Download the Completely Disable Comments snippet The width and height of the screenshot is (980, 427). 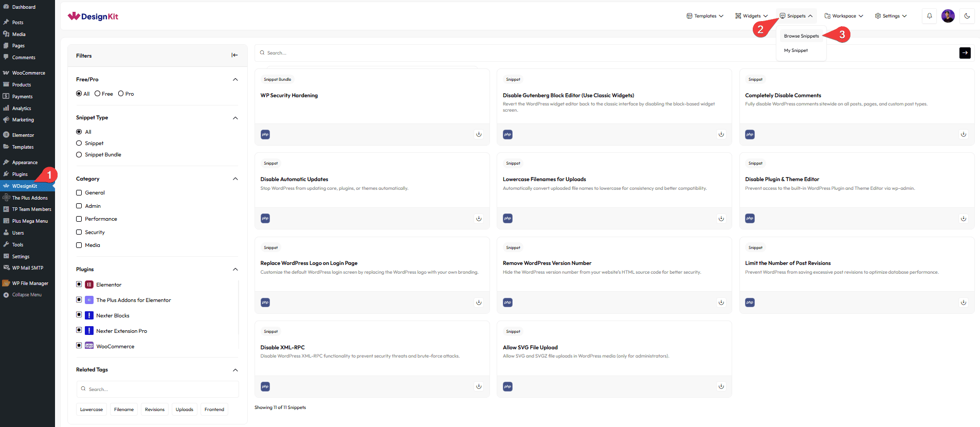pyautogui.click(x=963, y=134)
